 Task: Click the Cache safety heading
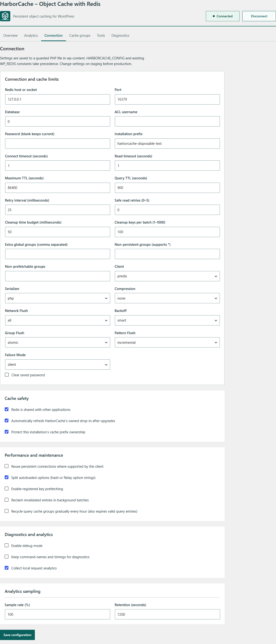pyautogui.click(x=17, y=398)
